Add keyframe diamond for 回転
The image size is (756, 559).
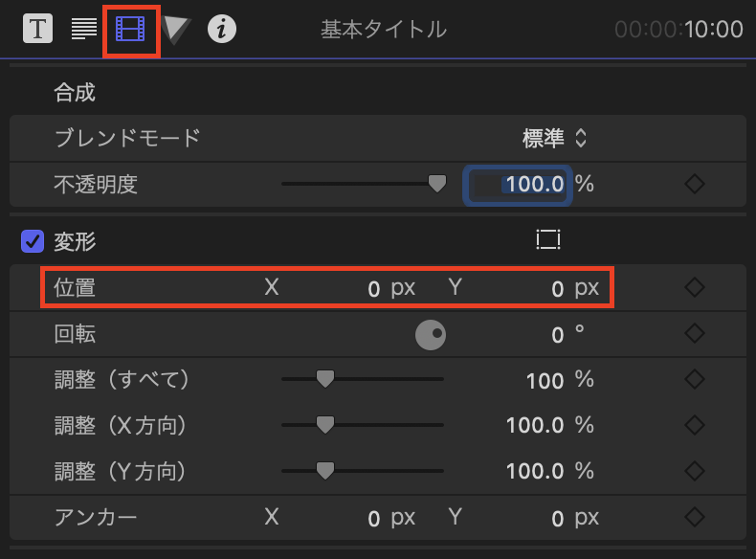[696, 334]
